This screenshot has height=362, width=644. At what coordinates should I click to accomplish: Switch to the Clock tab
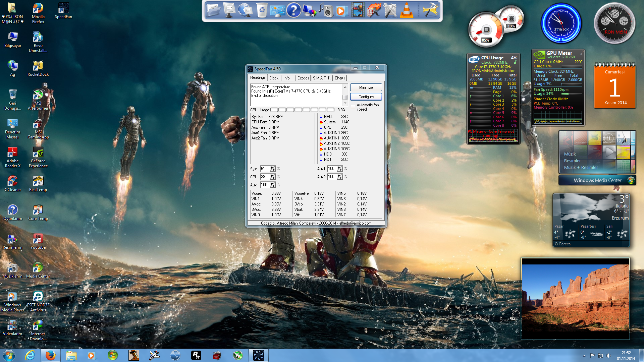point(274,78)
